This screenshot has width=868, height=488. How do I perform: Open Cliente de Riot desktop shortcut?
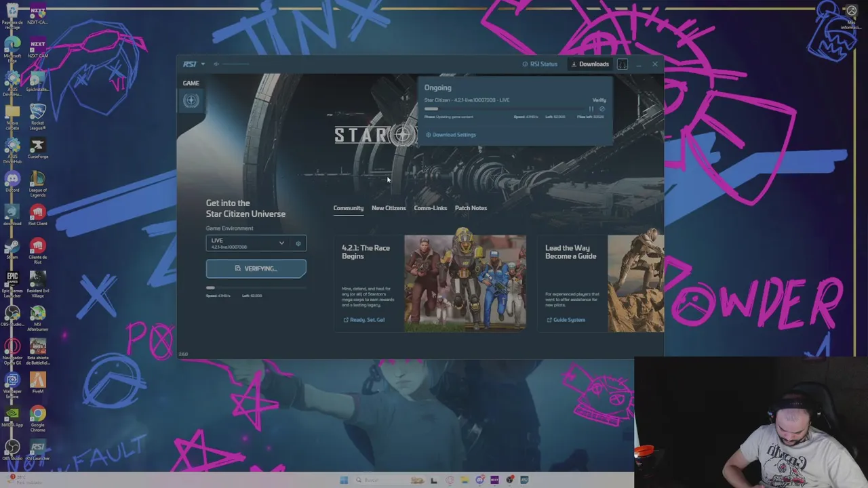click(38, 249)
